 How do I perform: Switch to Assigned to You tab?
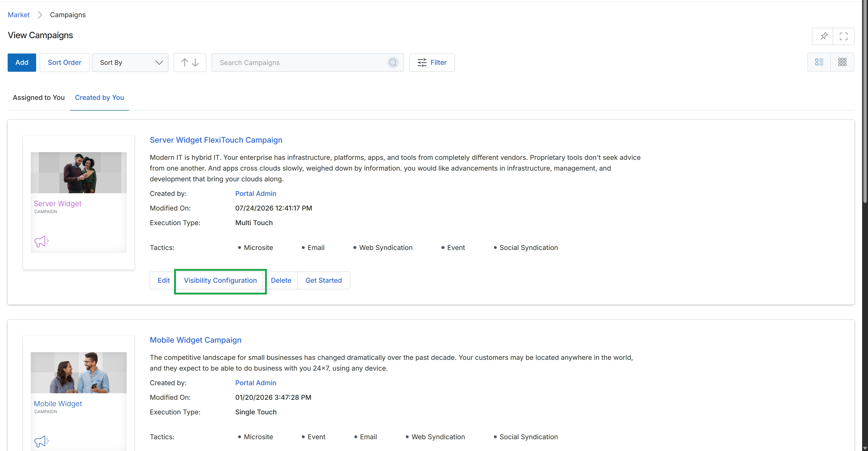[x=39, y=97]
